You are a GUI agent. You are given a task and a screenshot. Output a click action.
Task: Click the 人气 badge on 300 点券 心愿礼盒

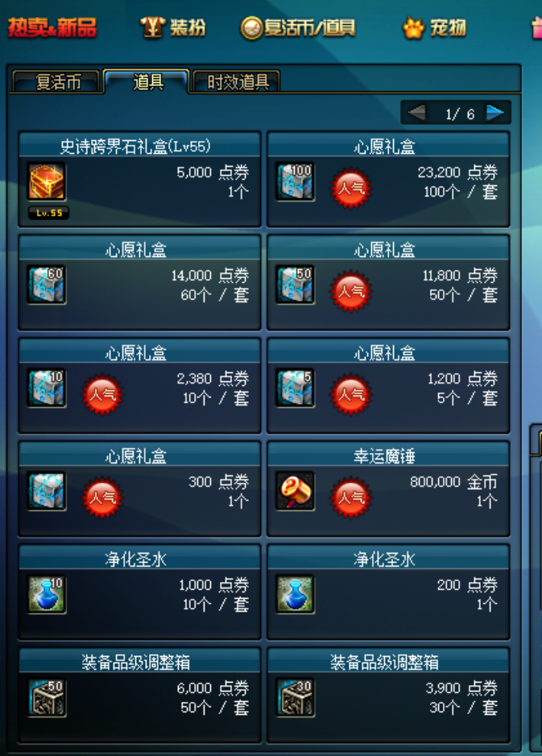coord(102,497)
